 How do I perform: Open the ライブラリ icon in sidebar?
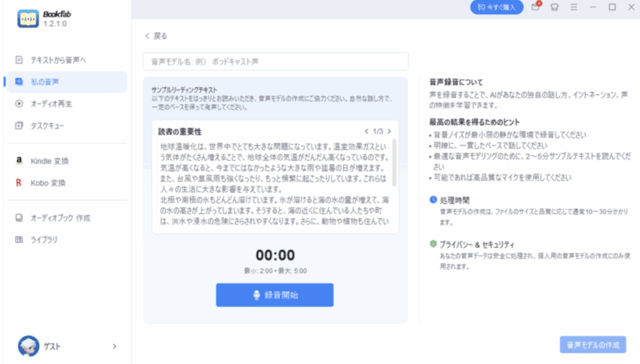coord(19,240)
